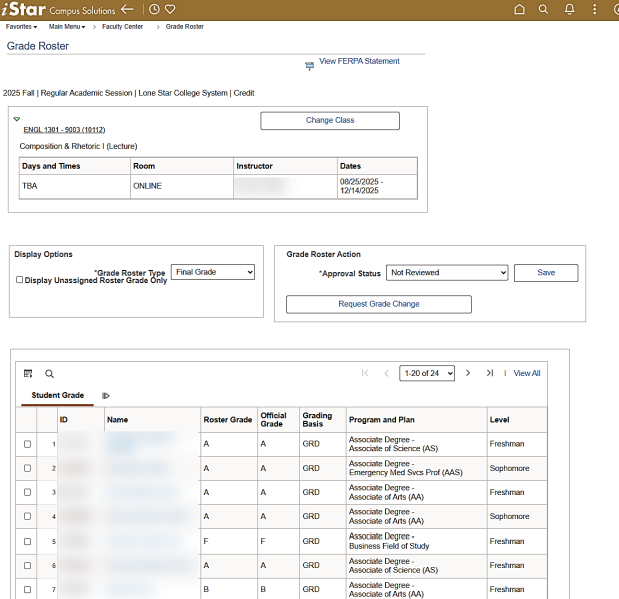Open ENGL 1301 - 9003 class link
The image size is (619, 599).
click(64, 130)
